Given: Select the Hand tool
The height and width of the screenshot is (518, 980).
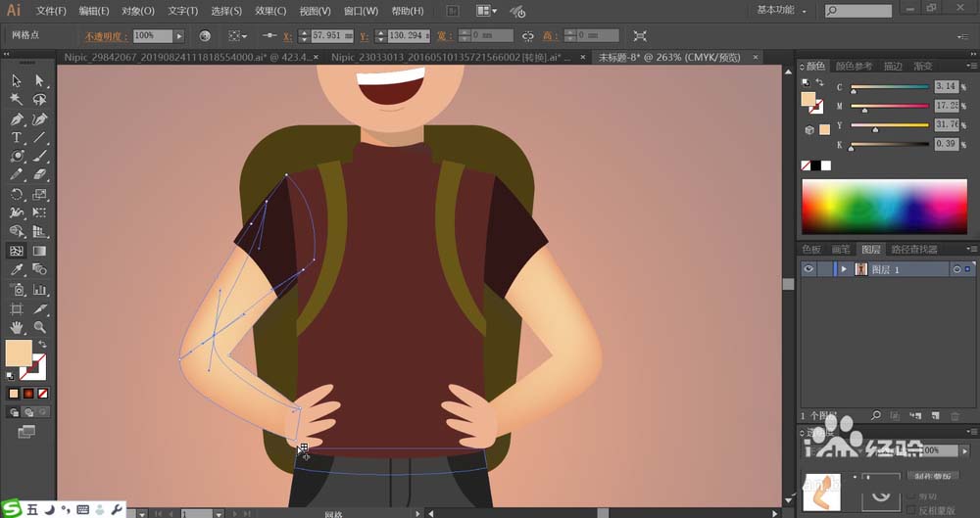Looking at the screenshot, I should click(x=17, y=326).
